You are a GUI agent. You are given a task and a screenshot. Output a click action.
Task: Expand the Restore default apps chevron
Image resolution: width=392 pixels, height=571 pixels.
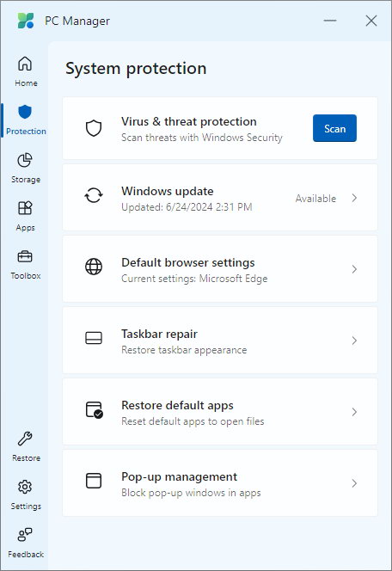[x=354, y=412]
